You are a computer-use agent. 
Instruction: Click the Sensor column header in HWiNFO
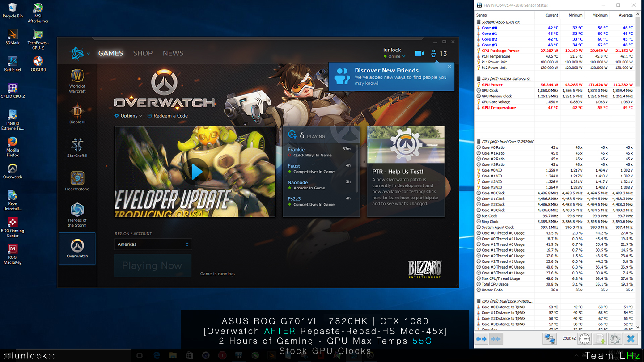[504, 15]
